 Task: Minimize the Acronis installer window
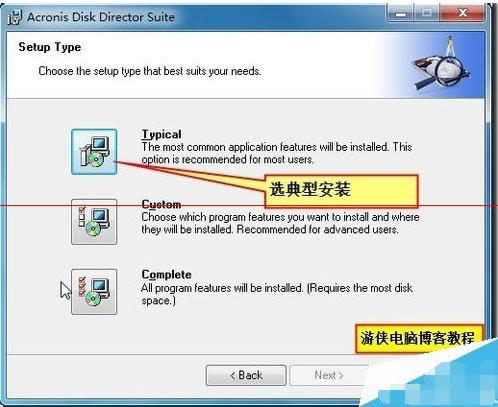pyautogui.click(x=401, y=14)
